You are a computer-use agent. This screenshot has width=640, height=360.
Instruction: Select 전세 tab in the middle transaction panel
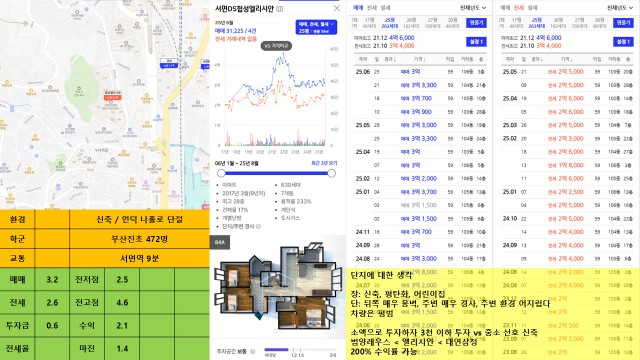click(372, 8)
